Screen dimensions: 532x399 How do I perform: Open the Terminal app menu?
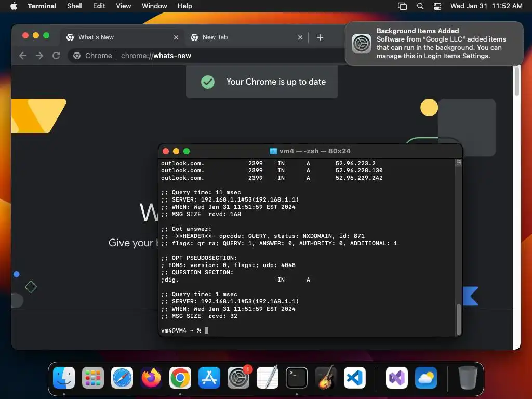pyautogui.click(x=42, y=6)
